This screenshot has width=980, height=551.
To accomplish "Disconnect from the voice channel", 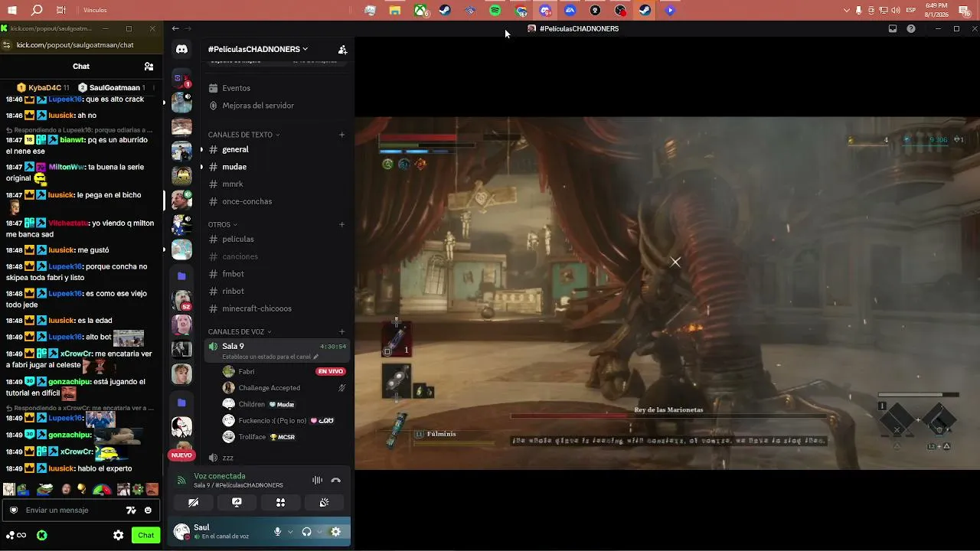I will [335, 480].
